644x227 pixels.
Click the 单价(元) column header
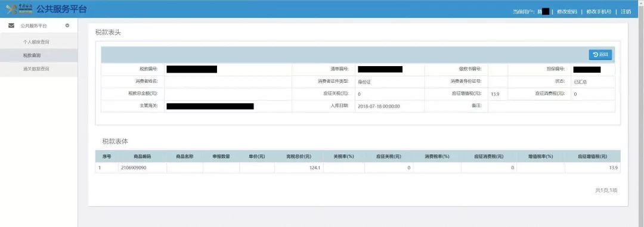tap(256, 156)
